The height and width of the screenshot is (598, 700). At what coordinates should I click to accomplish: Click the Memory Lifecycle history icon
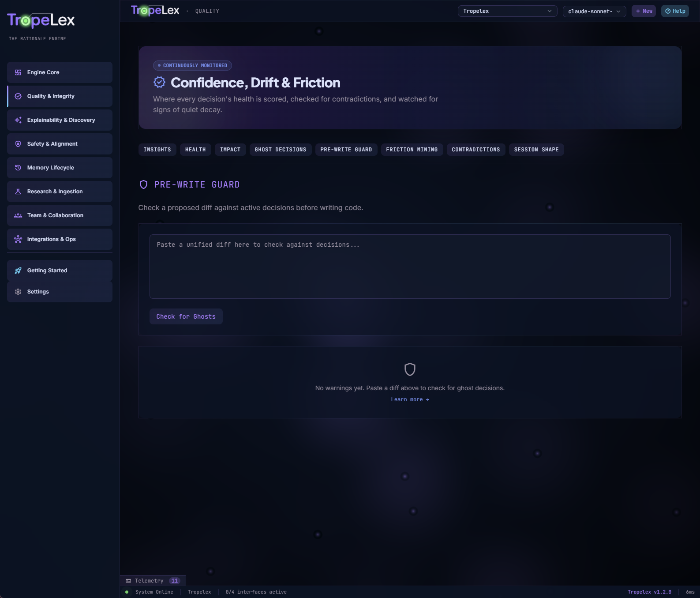[x=18, y=168]
